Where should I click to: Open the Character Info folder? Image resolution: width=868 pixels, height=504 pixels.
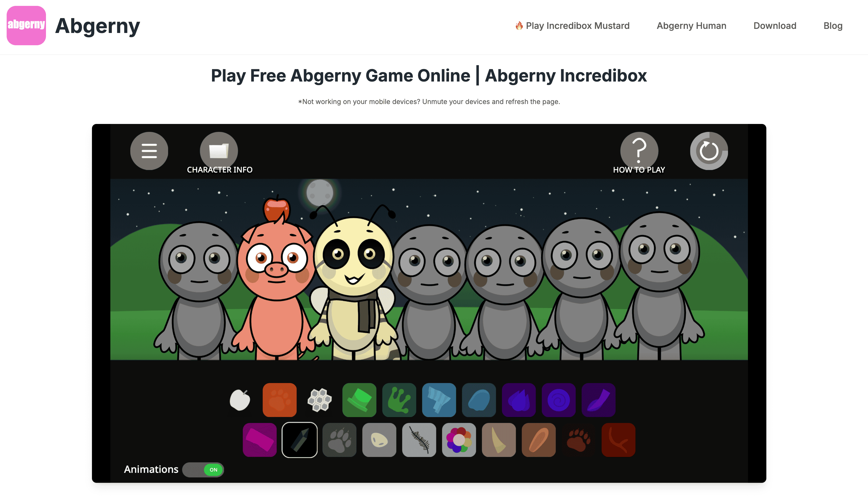tap(219, 151)
